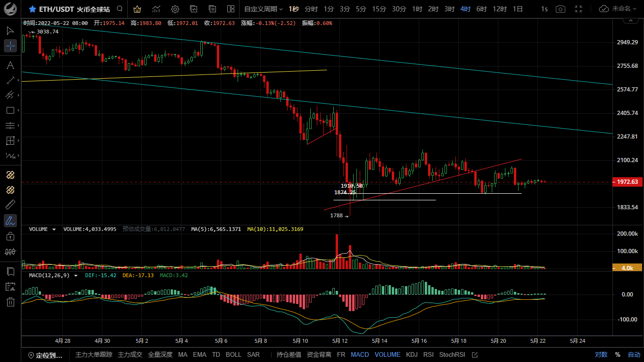Open the chart indicators icon
The height and width of the screenshot is (362, 644).
coord(156,9)
